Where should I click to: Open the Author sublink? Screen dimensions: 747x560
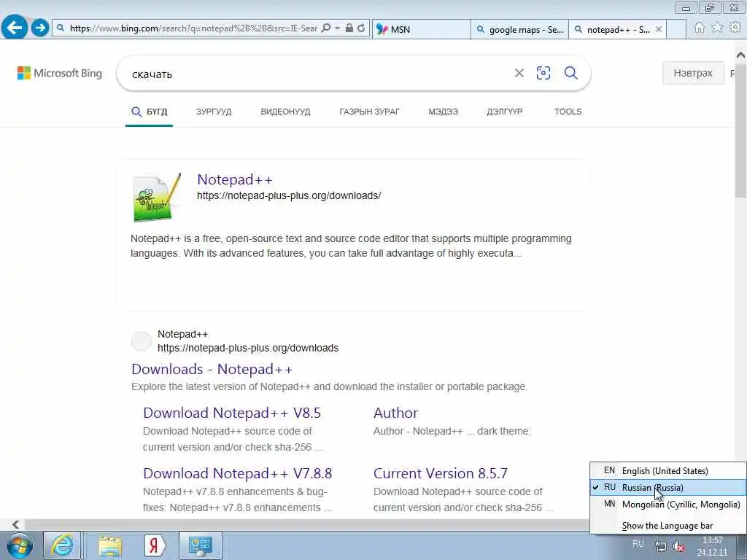pyautogui.click(x=396, y=413)
